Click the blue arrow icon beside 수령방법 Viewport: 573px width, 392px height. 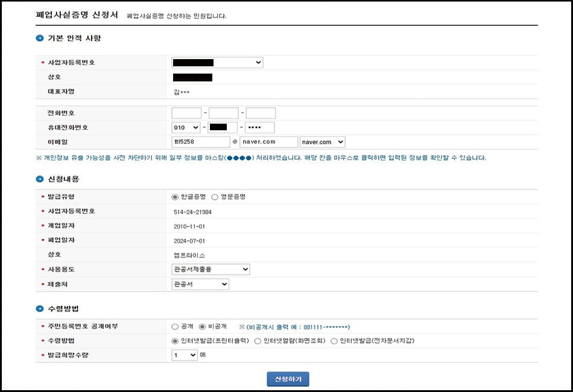click(x=39, y=309)
